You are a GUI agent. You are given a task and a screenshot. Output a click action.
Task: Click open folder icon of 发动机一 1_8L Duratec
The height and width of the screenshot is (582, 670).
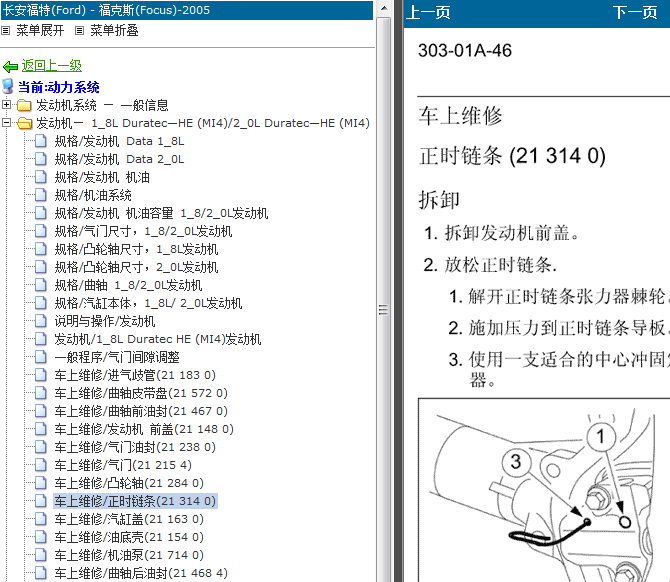coord(25,123)
